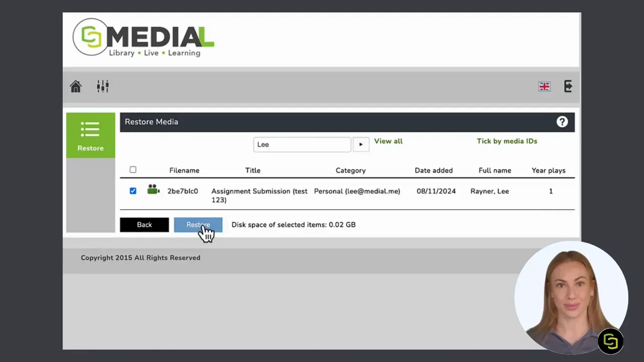Open help via the question mark icon
This screenshot has width=644, height=362.
[x=562, y=122]
